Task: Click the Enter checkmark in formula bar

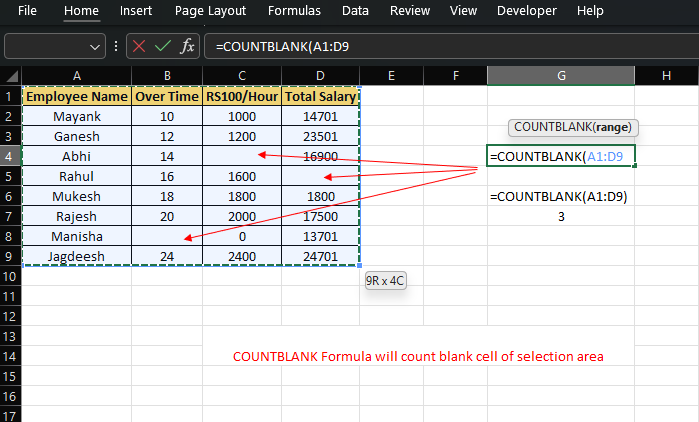Action: 163,47
